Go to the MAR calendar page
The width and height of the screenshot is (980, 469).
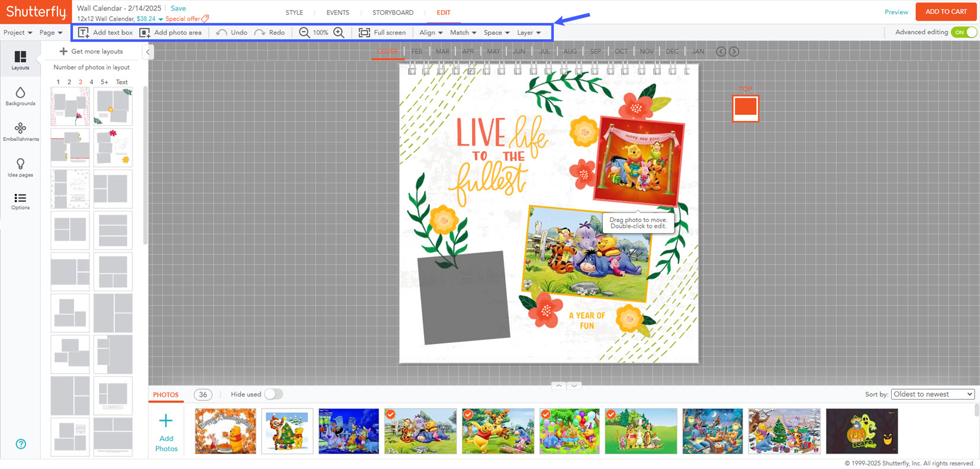[442, 52]
